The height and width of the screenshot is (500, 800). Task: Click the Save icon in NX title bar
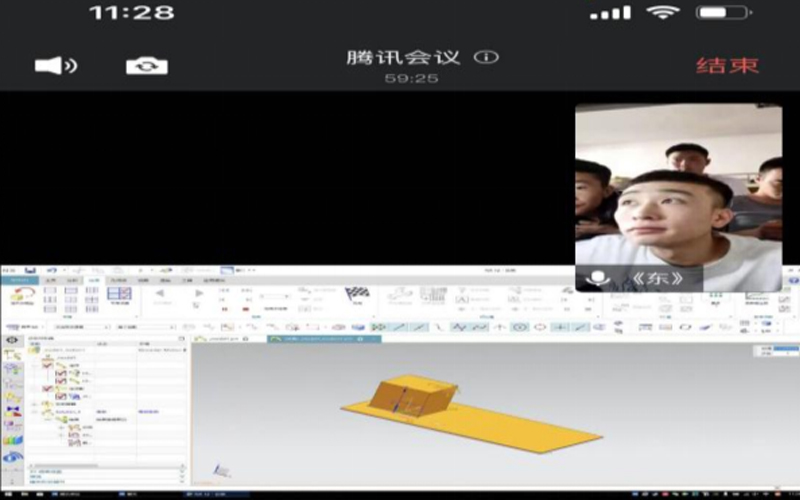click(x=31, y=270)
